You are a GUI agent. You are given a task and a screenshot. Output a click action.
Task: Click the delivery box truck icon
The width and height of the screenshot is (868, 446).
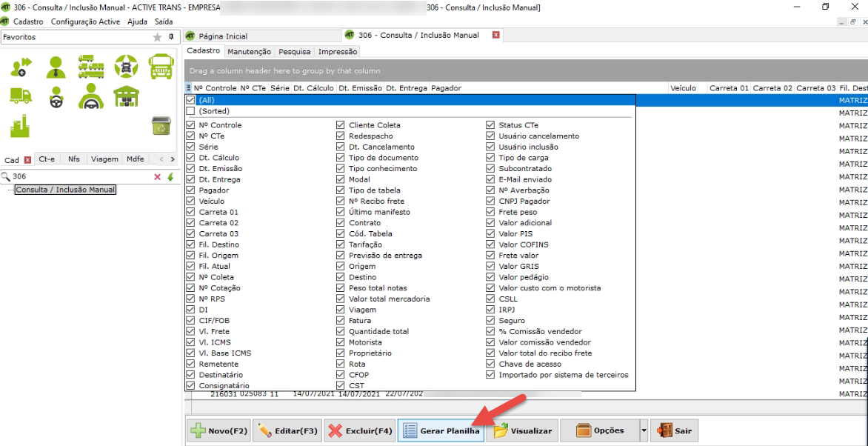21,96
